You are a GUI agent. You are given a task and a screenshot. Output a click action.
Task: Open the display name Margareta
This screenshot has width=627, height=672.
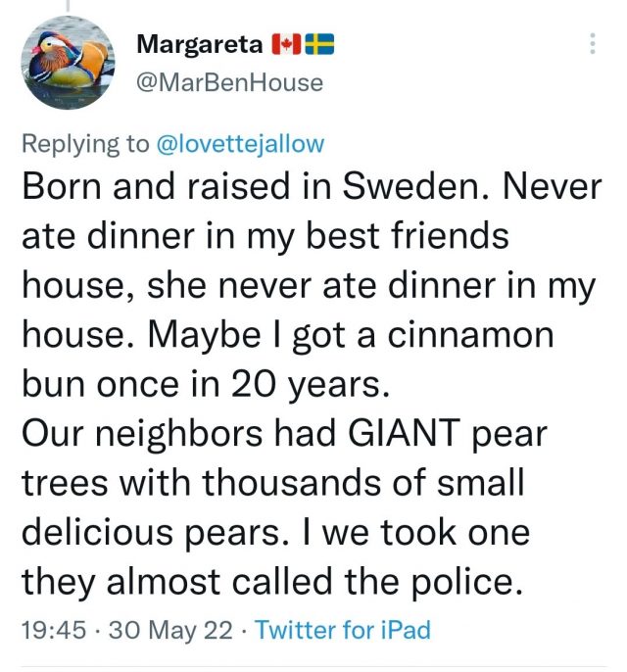200,44
